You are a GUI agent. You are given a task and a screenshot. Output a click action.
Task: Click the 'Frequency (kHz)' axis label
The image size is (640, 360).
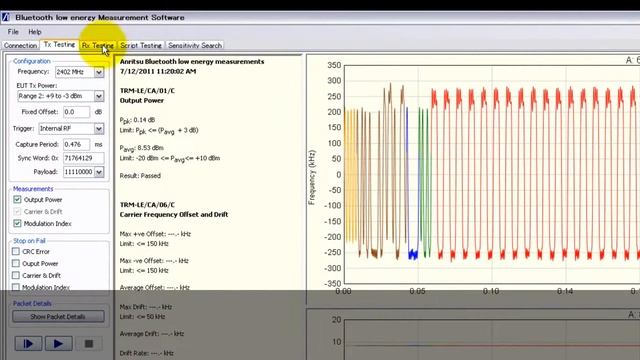tap(312, 177)
